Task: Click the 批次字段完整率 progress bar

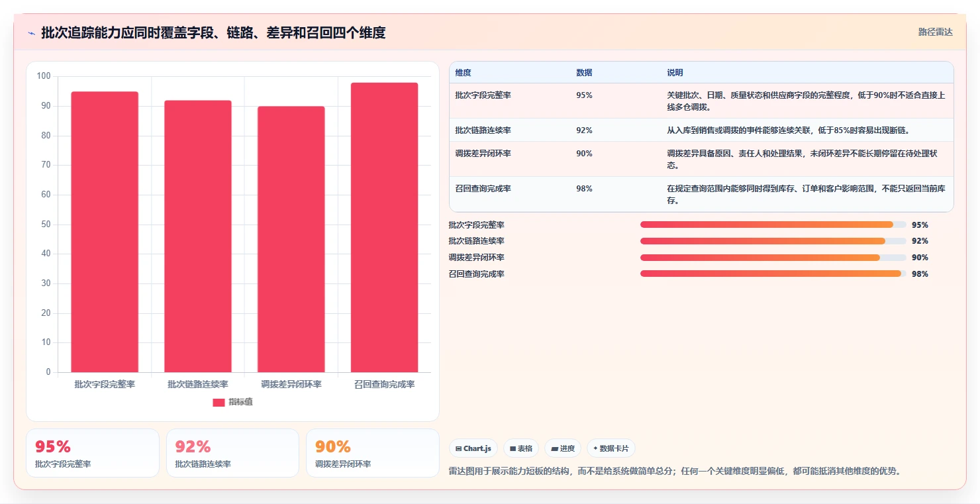Action: 773,225
